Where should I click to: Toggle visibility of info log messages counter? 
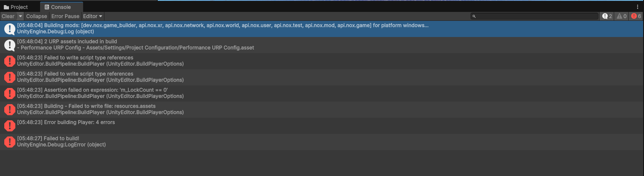coord(607,16)
